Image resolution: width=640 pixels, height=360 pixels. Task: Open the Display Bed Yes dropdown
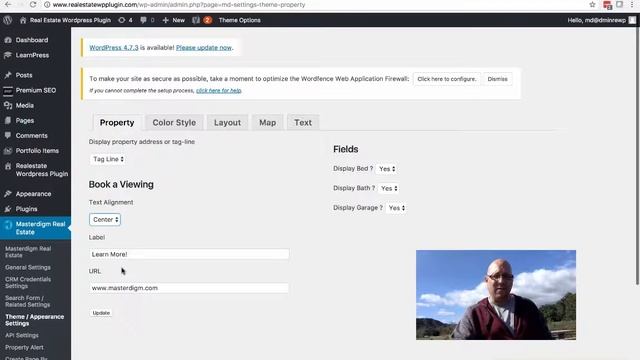tap(386, 169)
